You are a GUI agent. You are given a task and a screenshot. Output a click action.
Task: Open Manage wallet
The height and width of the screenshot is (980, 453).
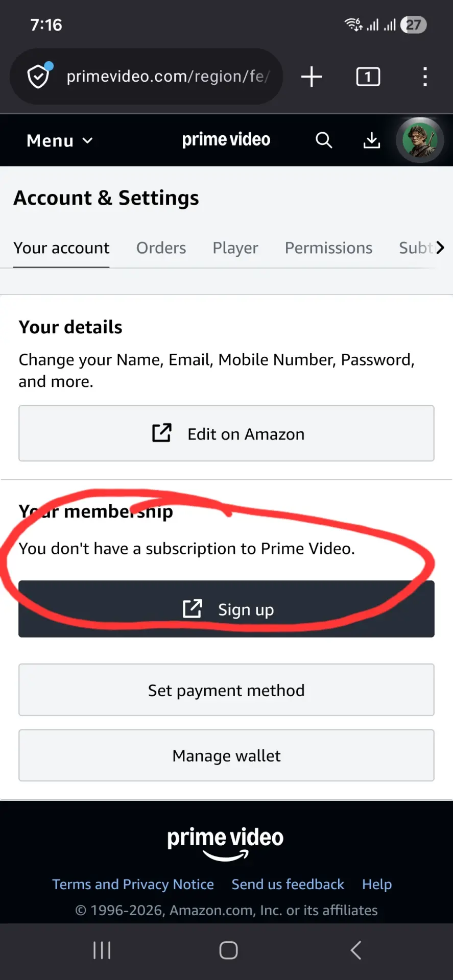point(226,755)
